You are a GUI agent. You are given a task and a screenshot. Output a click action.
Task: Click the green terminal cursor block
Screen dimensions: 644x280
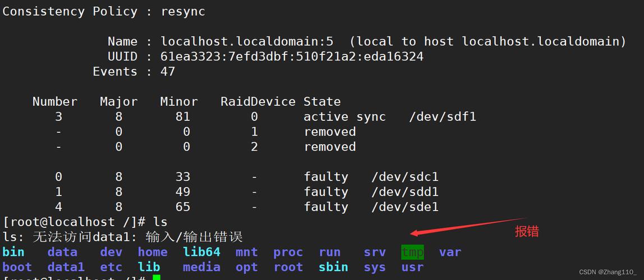pos(157,278)
